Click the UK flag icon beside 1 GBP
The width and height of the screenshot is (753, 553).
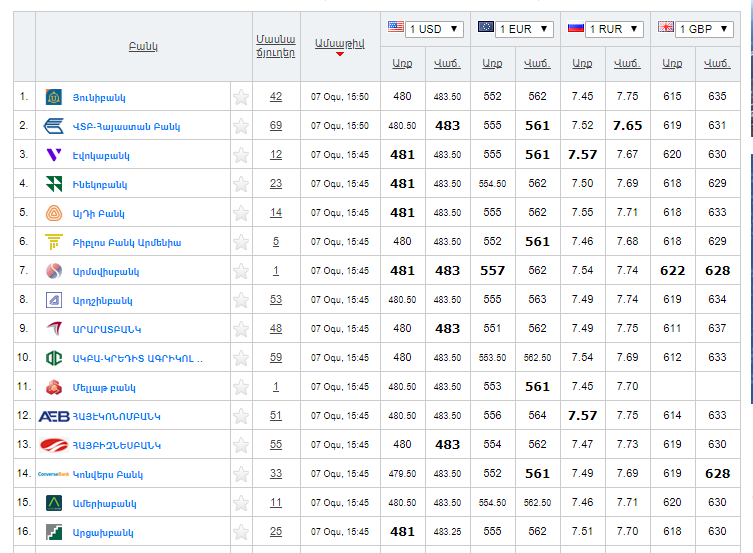pos(666,26)
